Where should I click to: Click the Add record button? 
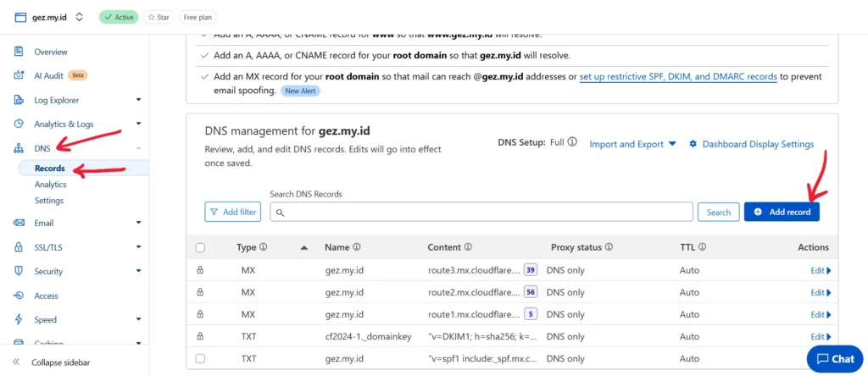(x=782, y=212)
